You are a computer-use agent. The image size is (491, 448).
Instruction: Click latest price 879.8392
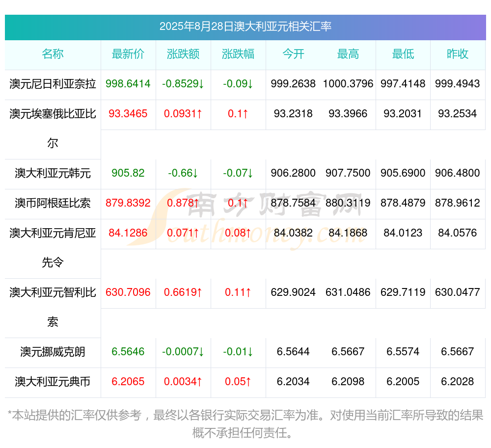tap(128, 203)
